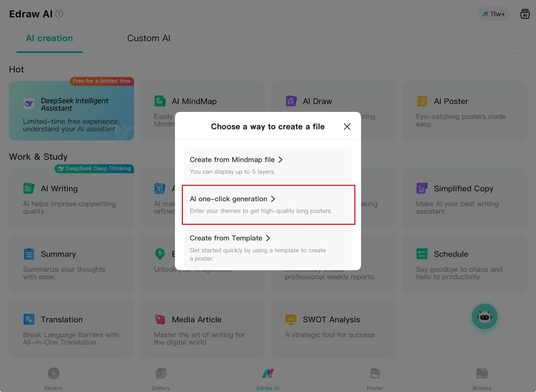Open the Browse files icon
536x392 pixels.
pyautogui.click(x=482, y=373)
